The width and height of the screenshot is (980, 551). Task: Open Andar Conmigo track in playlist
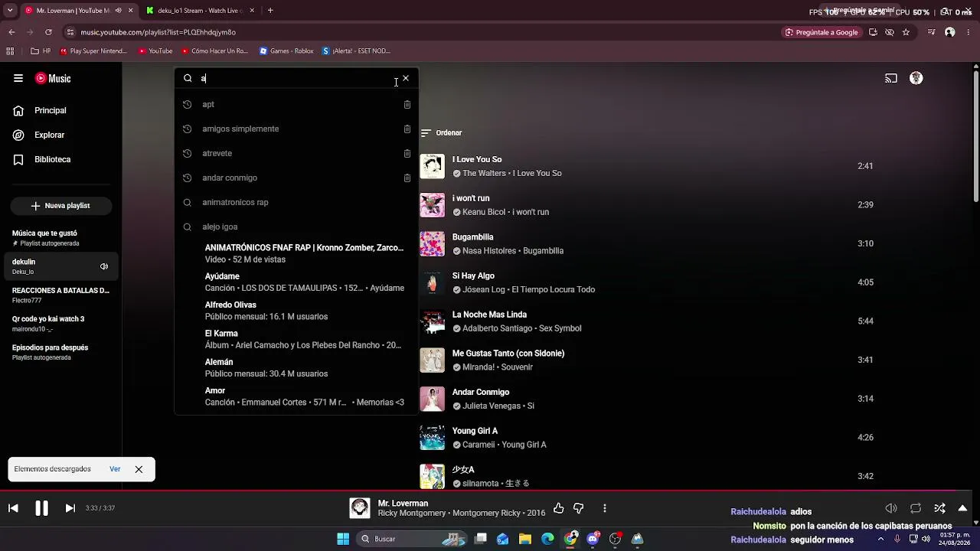(481, 393)
